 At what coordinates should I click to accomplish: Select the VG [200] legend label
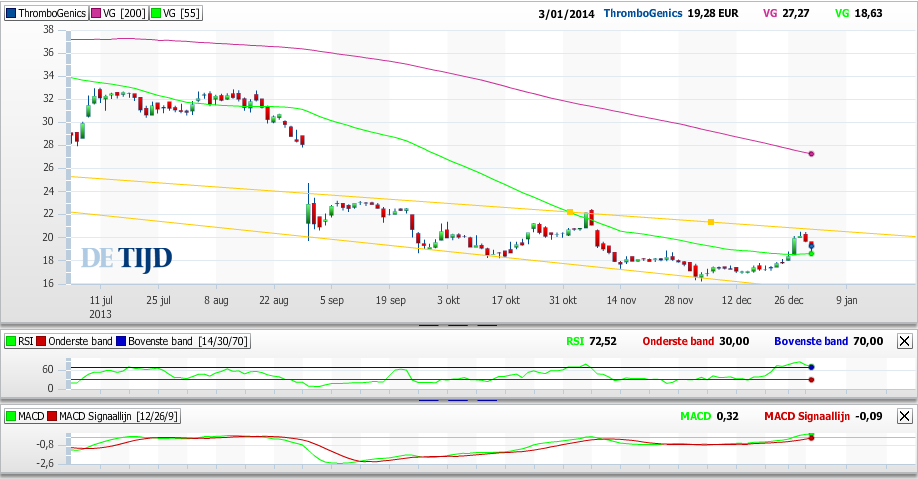point(124,13)
